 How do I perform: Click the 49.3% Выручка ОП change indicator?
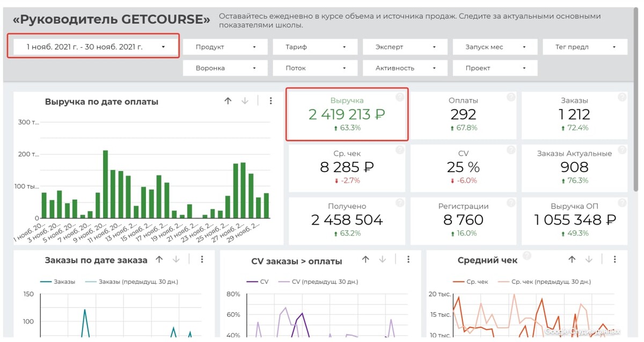[574, 234]
